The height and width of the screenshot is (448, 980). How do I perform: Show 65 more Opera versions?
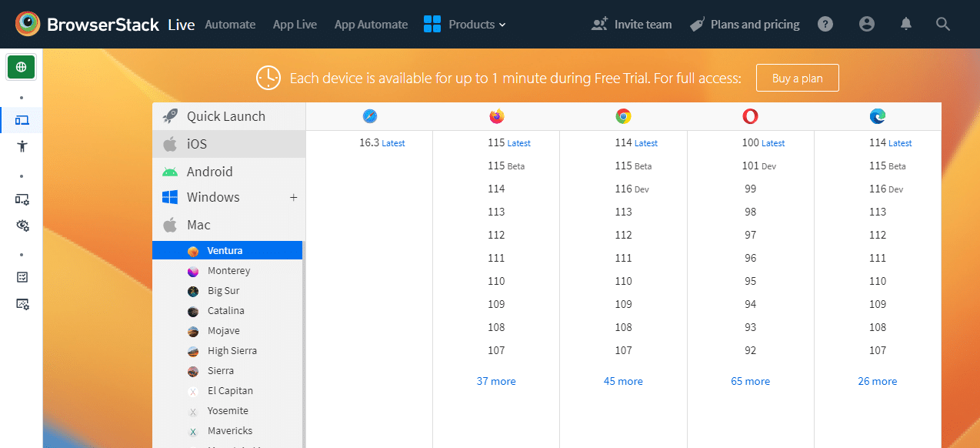coord(751,381)
